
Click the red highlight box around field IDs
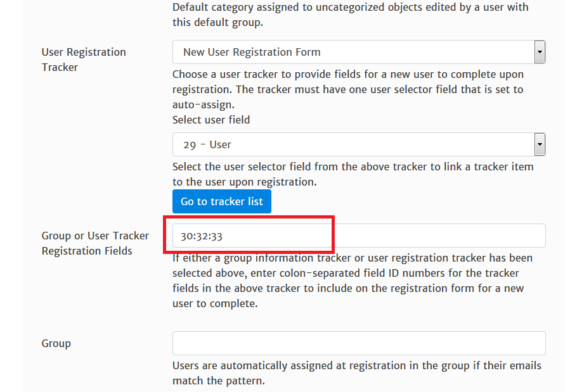pos(249,218)
